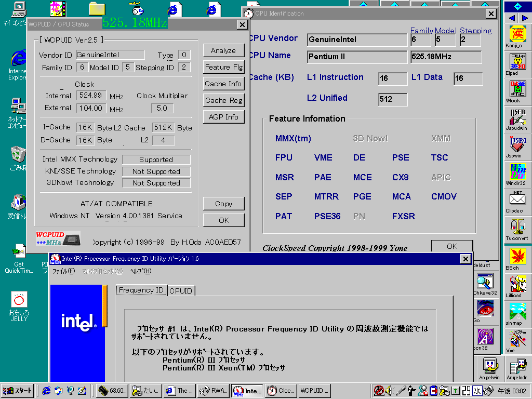Screen dimensions: 532x399
Task: Click the CPU Name Pentium II field
Action: pos(357,57)
